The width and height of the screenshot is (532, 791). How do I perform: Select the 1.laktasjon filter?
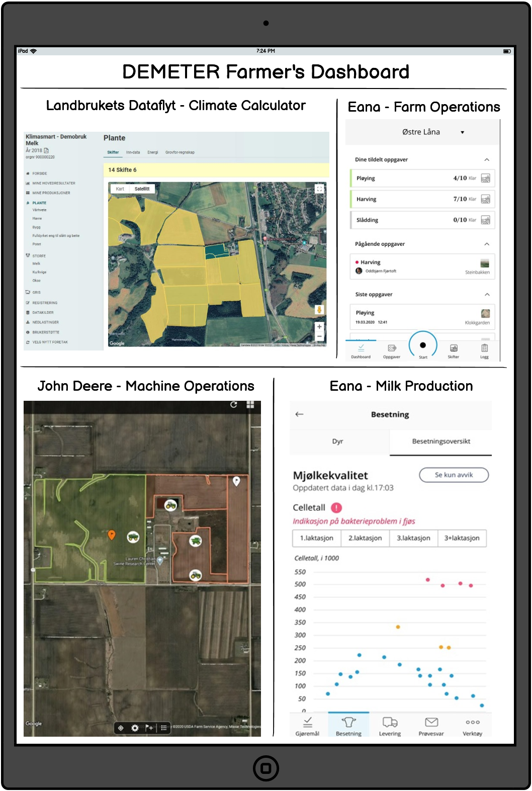(317, 538)
